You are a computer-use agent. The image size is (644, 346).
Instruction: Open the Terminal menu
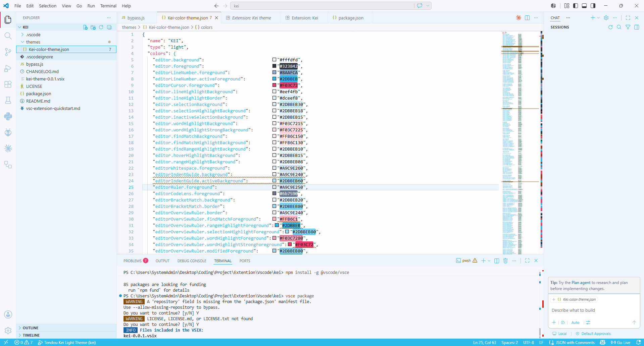pyautogui.click(x=108, y=6)
